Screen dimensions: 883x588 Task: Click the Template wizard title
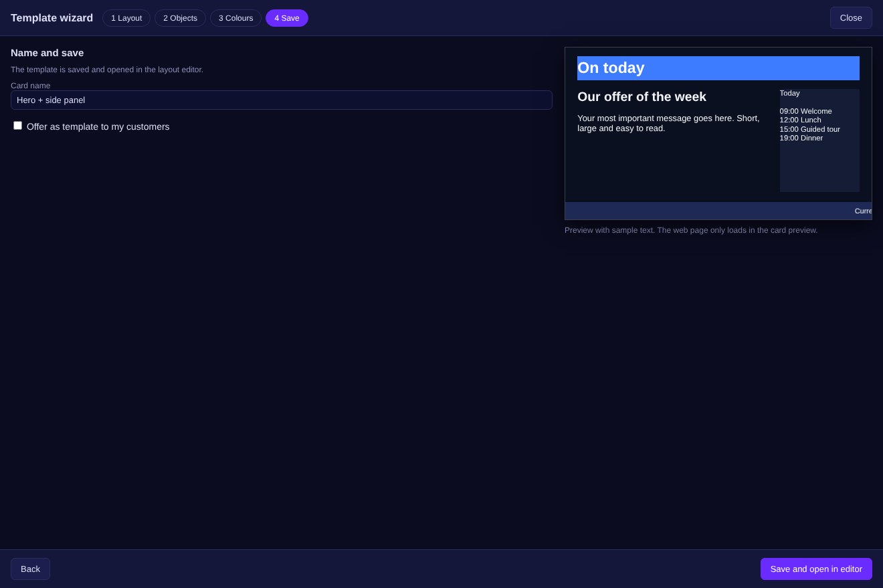(52, 18)
